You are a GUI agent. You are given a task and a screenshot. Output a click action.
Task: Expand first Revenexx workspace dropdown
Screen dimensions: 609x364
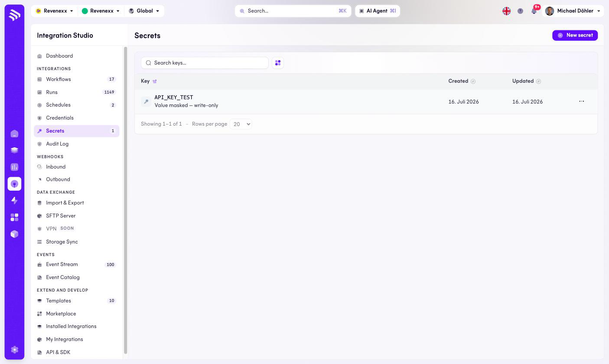point(55,11)
